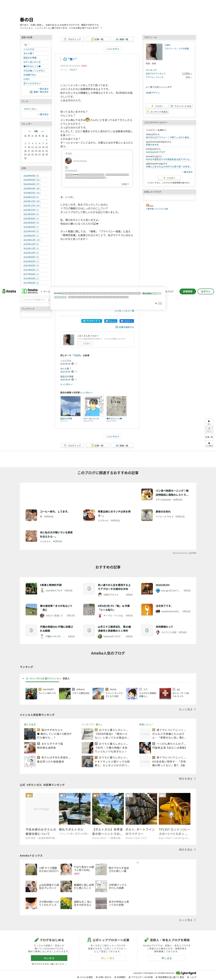The image size is (216, 980).
Task: Click the フォロー button in the profile panel
Action: (157, 106)
